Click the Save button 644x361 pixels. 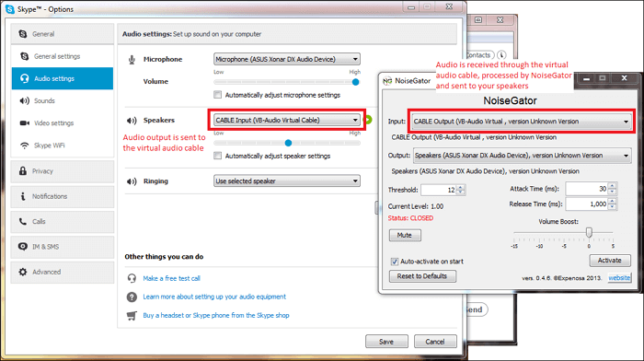pyautogui.click(x=386, y=342)
